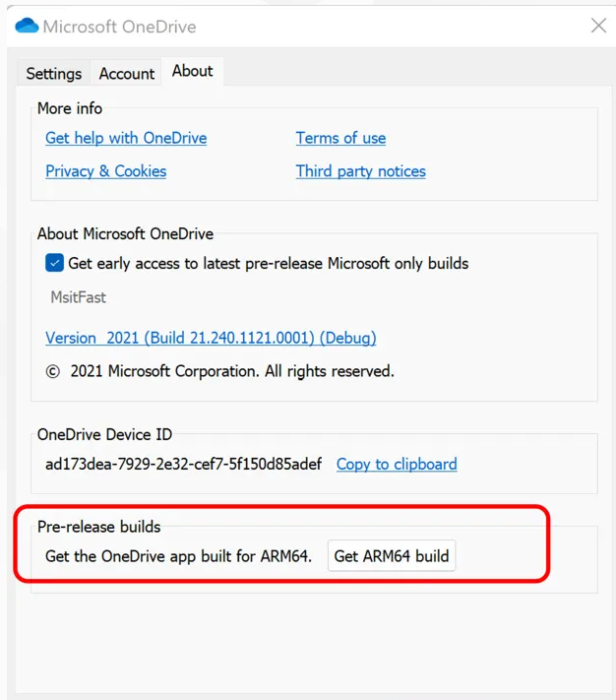Select the OneDrive Device ID value text
The image size is (616, 700).
183,465
